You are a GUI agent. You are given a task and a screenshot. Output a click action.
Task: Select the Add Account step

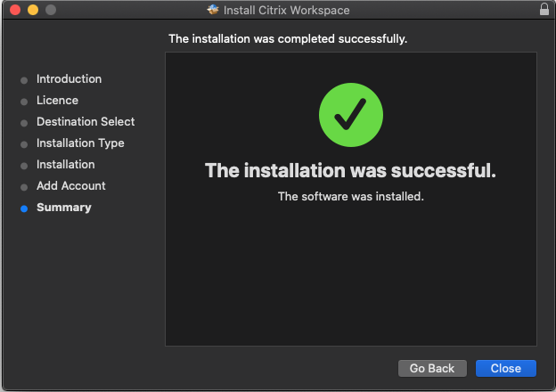(71, 185)
